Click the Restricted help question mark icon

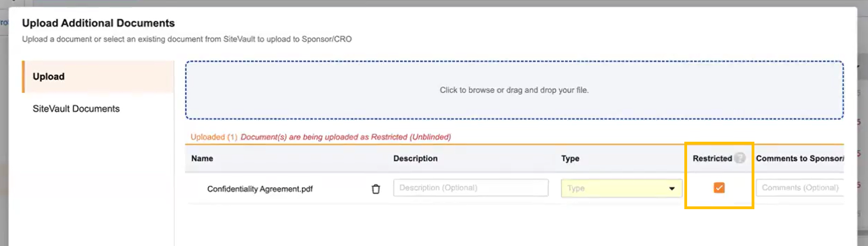pyautogui.click(x=740, y=158)
